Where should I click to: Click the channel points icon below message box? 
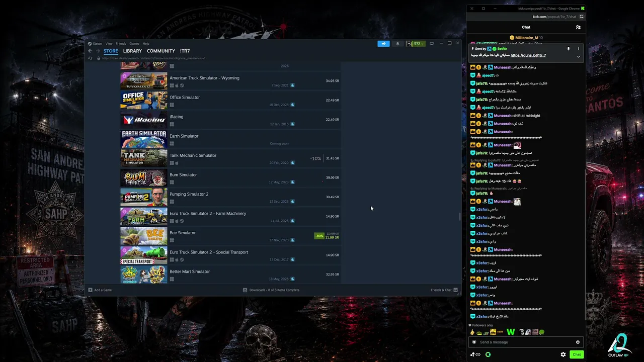click(475, 354)
